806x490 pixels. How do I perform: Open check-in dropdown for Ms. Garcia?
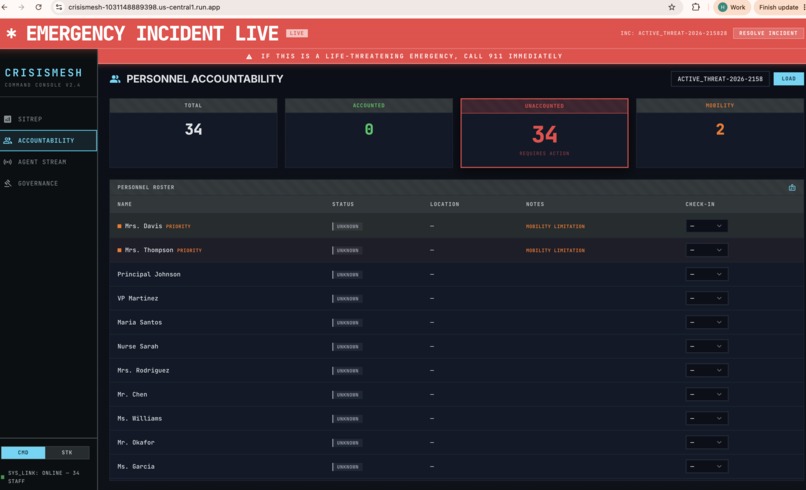pyautogui.click(x=707, y=467)
